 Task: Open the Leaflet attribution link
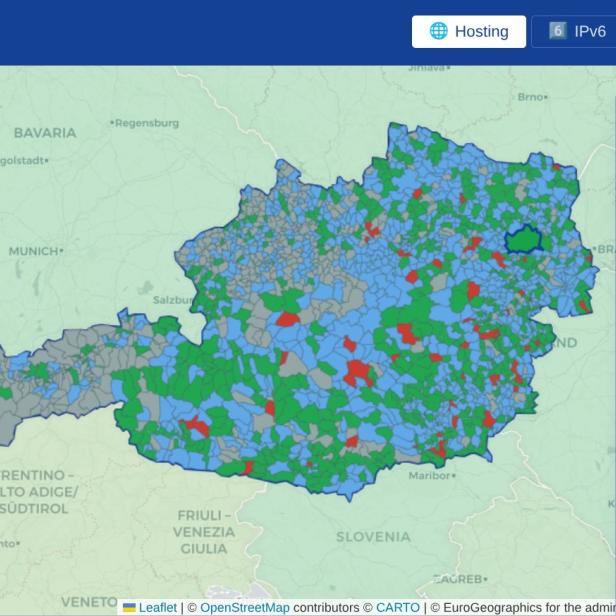[x=158, y=607]
